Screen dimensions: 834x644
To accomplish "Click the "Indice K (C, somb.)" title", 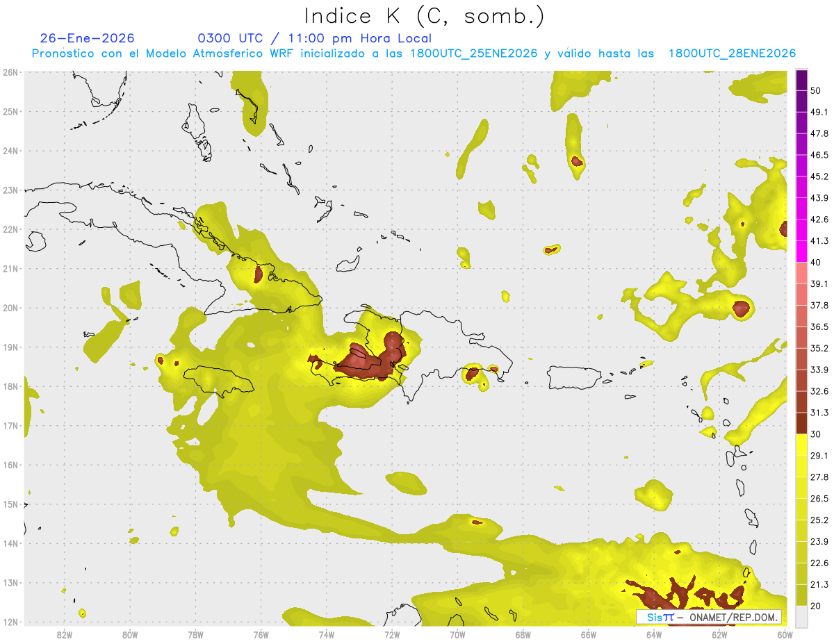I will (424, 16).
